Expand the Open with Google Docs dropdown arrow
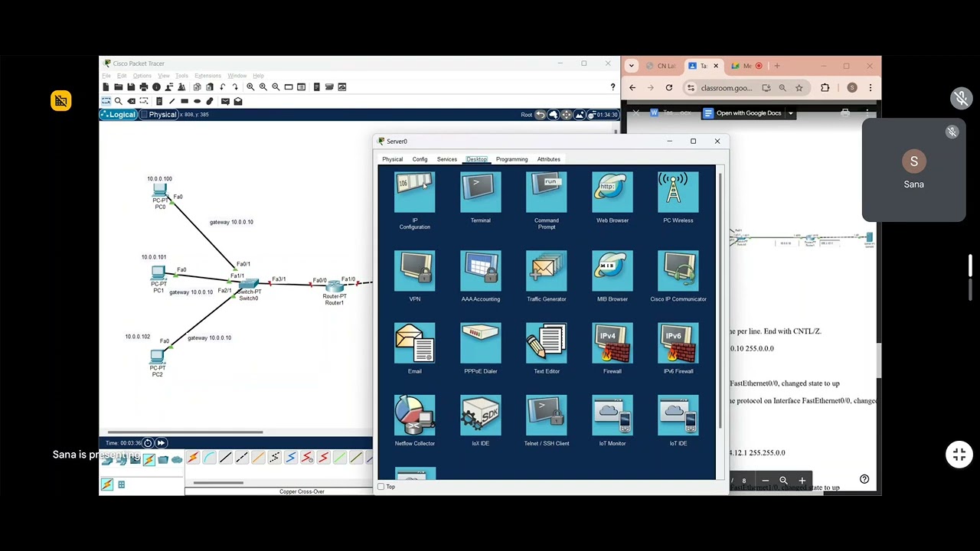This screenshot has width=980, height=551. point(790,113)
